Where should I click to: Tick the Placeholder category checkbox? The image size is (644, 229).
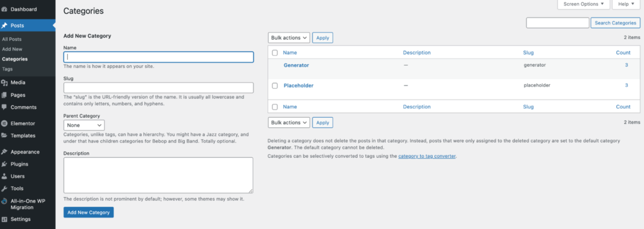click(275, 86)
